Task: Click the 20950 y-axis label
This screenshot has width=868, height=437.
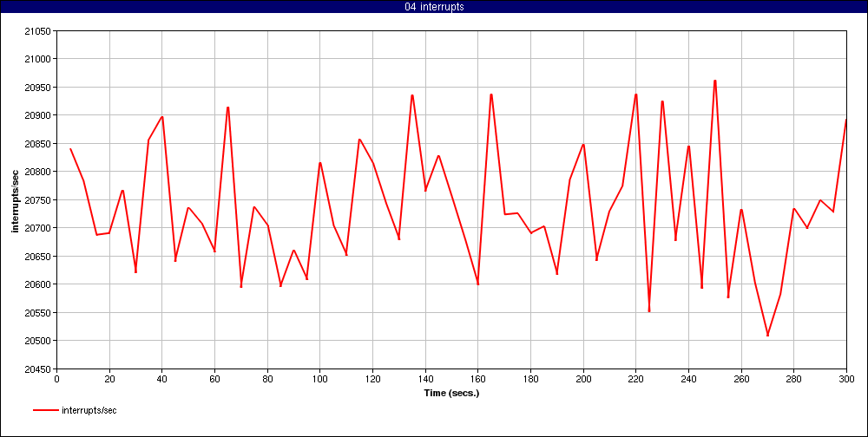Action: point(37,88)
